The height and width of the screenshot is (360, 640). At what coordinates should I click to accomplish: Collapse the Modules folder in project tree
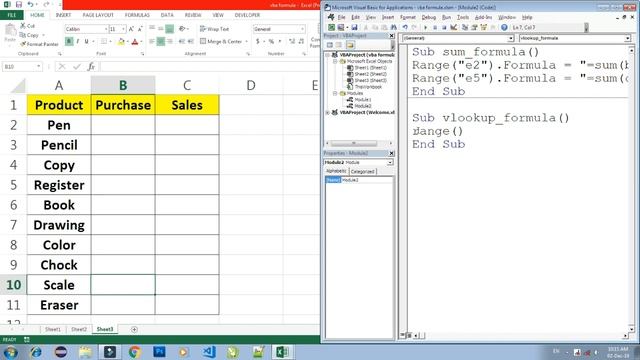(x=335, y=93)
